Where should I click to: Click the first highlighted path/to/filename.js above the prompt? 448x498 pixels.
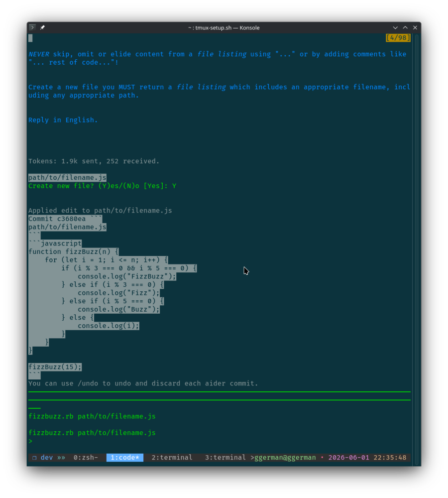[x=67, y=178]
